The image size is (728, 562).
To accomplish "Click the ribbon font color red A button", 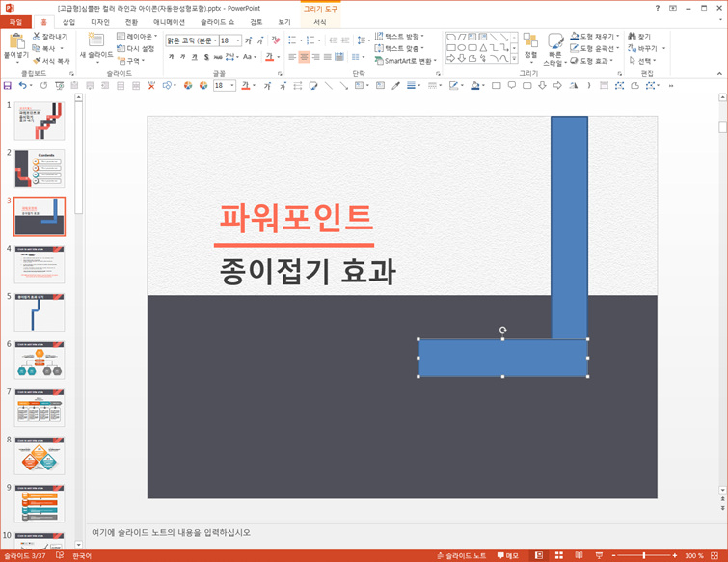I will pyautogui.click(x=269, y=57).
